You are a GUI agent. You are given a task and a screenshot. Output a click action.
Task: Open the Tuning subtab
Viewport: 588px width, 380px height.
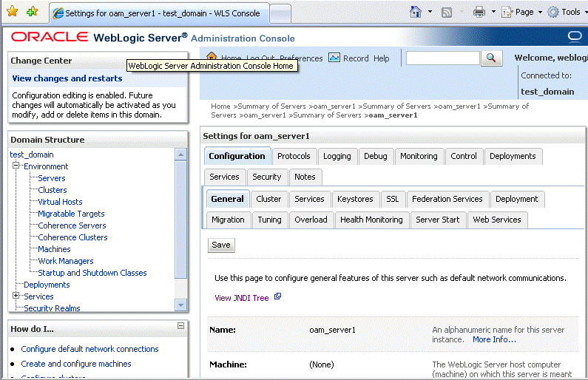click(x=270, y=220)
